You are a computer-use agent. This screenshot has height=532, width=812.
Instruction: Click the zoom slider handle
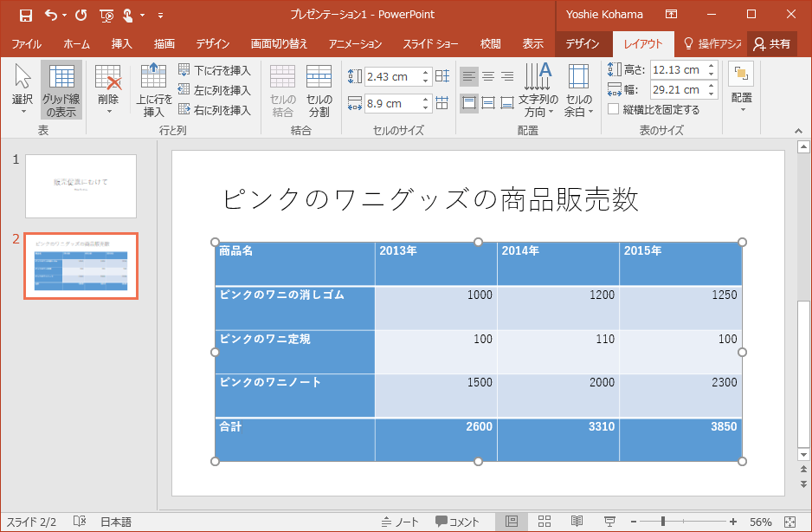[663, 522]
